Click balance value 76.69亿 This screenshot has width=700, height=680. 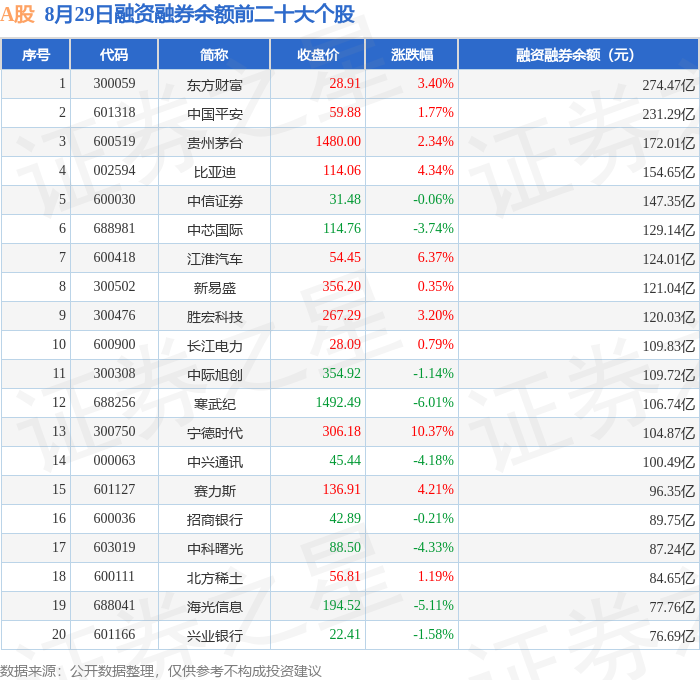click(x=672, y=636)
